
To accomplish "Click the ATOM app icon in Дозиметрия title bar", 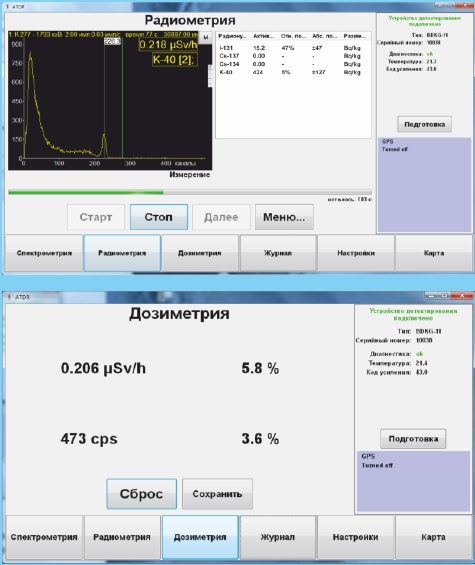I will coord(9,297).
